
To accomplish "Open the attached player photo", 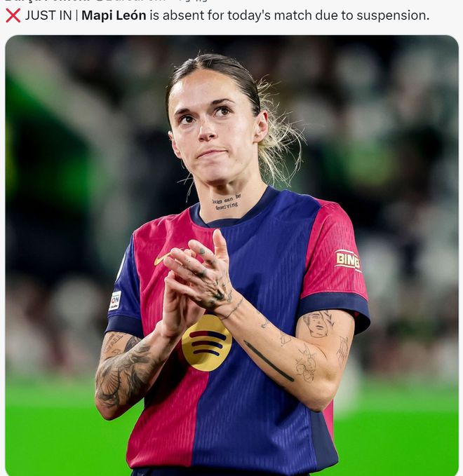I will pos(231,255).
